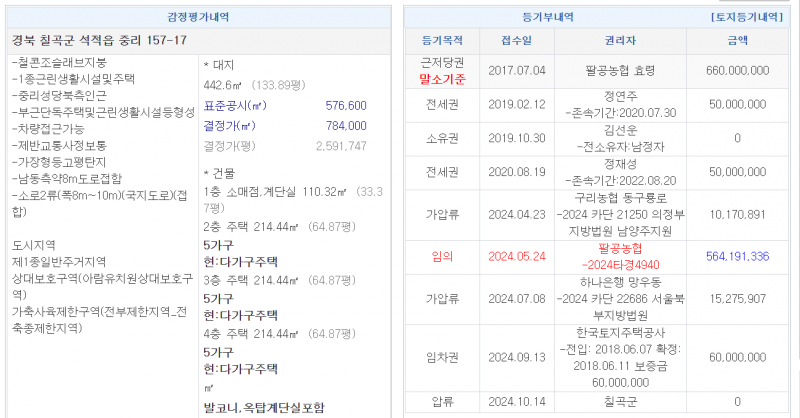Image resolution: width=800 pixels, height=418 pixels.
Task: Click the 압류 entry dated 2024.10.14
Action: [442, 401]
